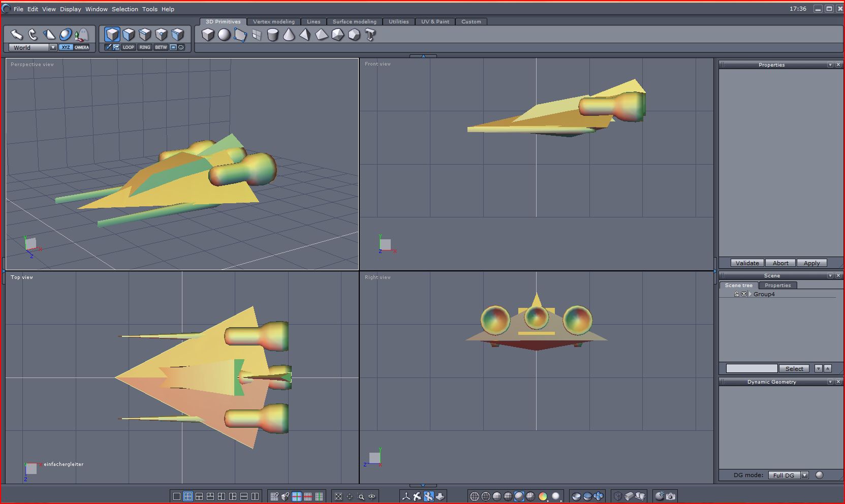Click the multicolored material sphere
Viewport: 845px width, 504px height.
[543, 496]
